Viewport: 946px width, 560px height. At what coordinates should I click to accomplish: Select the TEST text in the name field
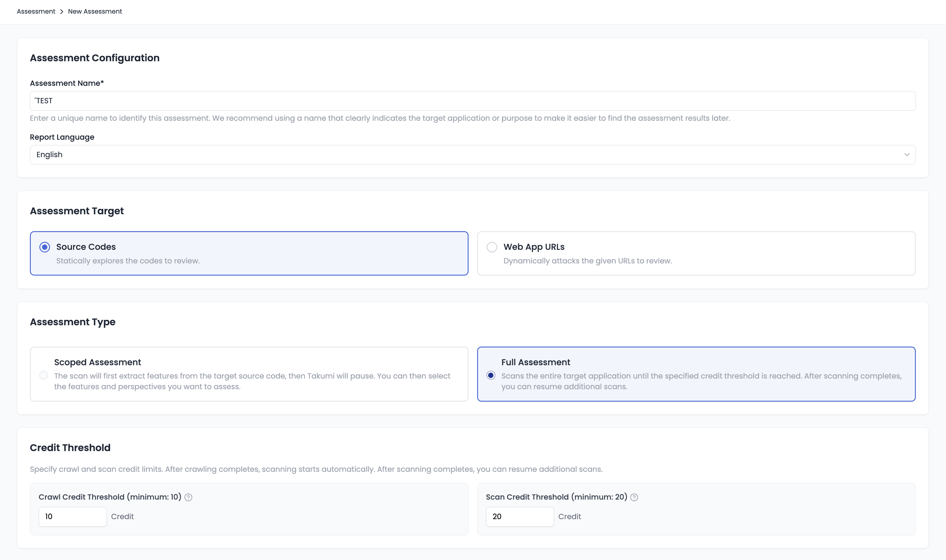(44, 101)
